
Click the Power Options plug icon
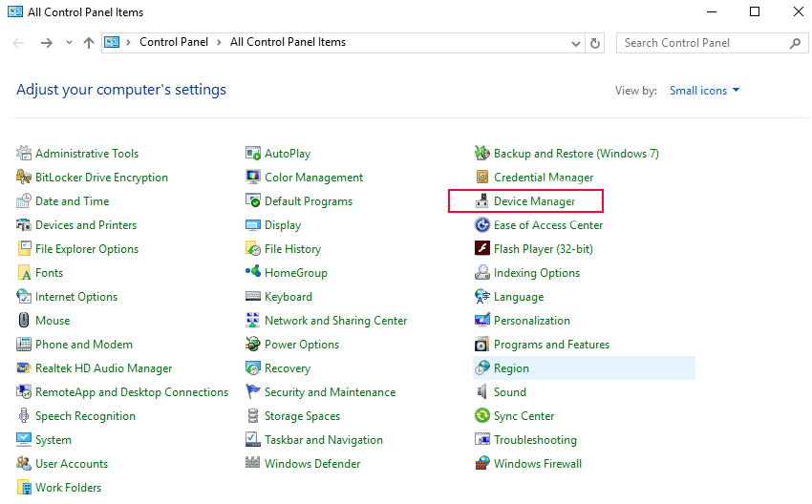pyautogui.click(x=253, y=344)
